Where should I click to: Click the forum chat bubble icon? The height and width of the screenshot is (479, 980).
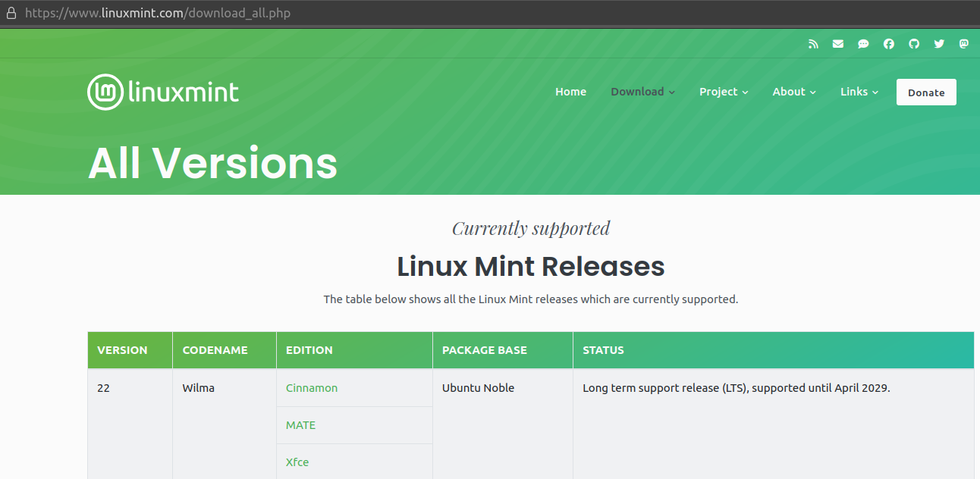(x=863, y=43)
